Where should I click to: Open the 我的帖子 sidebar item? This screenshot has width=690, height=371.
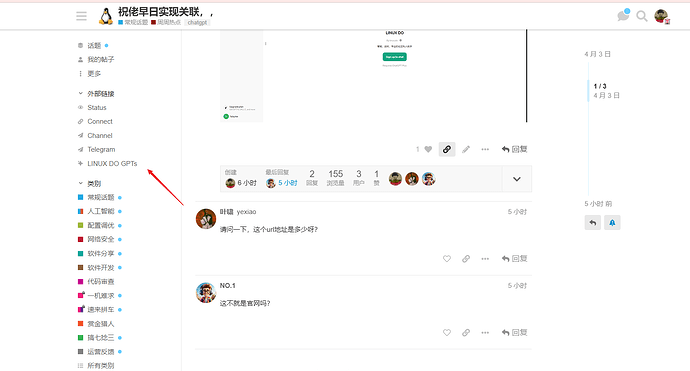[x=96, y=59]
